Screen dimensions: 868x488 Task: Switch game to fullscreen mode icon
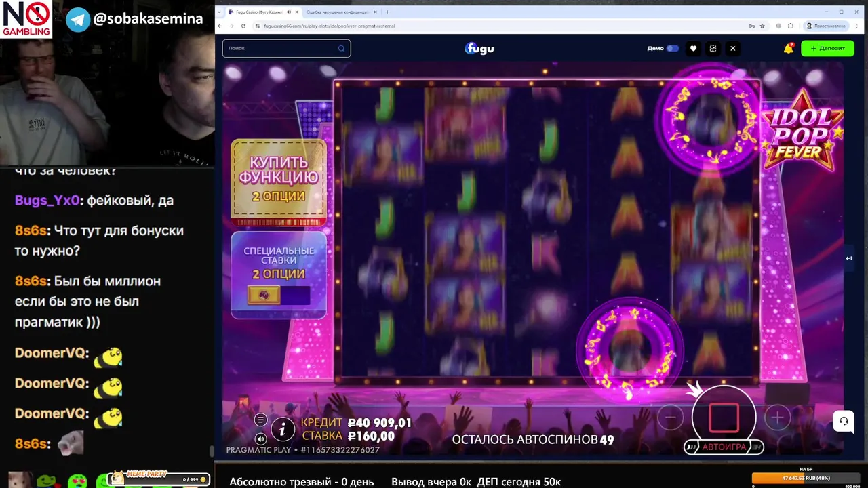click(713, 48)
